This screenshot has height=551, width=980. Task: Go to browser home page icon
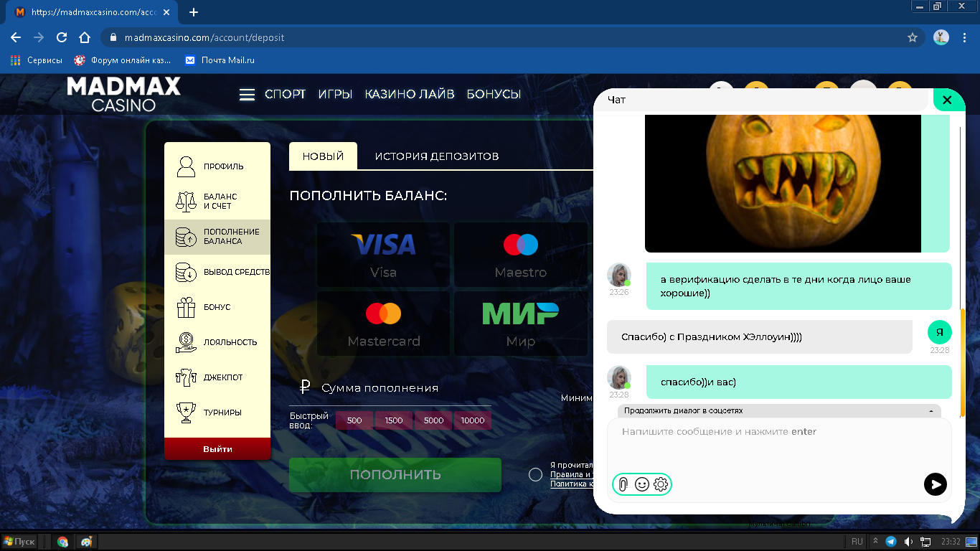85,37
